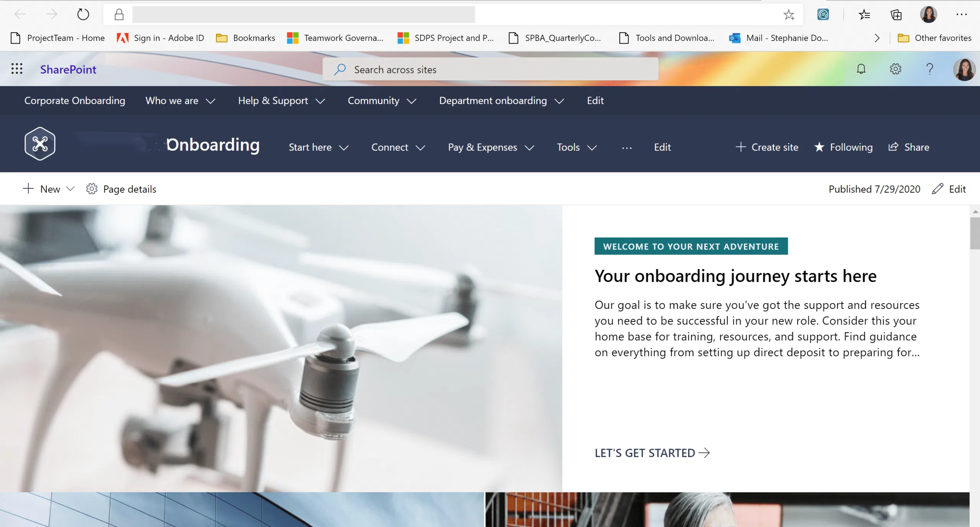Click the glass building image tile
This screenshot has width=980, height=527.
click(x=242, y=509)
